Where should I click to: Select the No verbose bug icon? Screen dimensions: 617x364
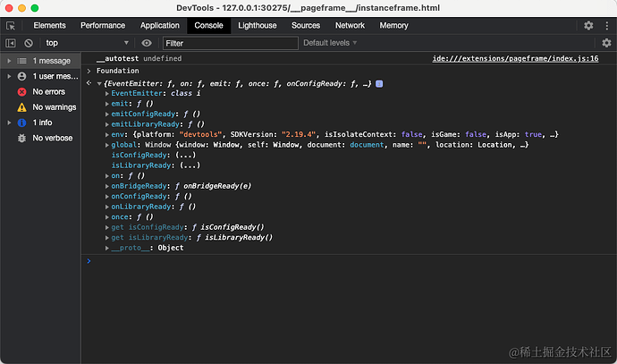click(x=22, y=138)
